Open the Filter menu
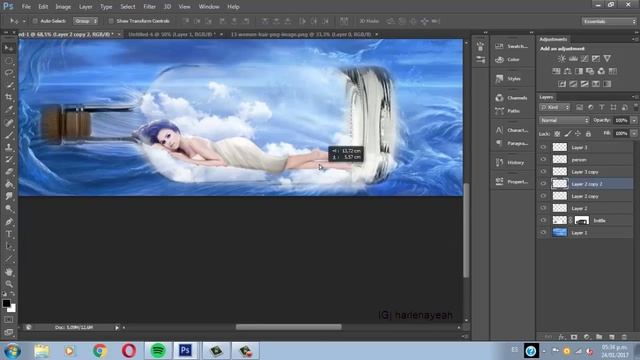Screen dimensions: 640x360 point(150,7)
